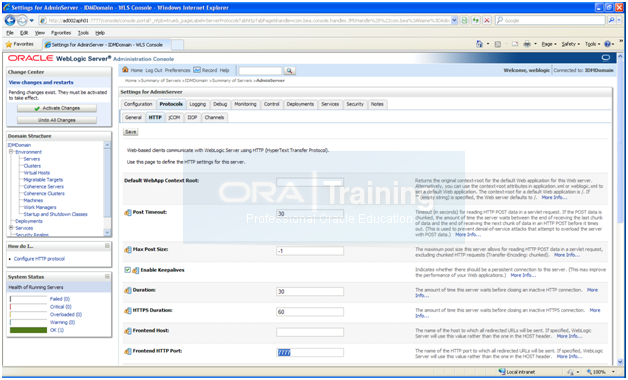Open the Configure HTTP protocol link

coord(39,259)
